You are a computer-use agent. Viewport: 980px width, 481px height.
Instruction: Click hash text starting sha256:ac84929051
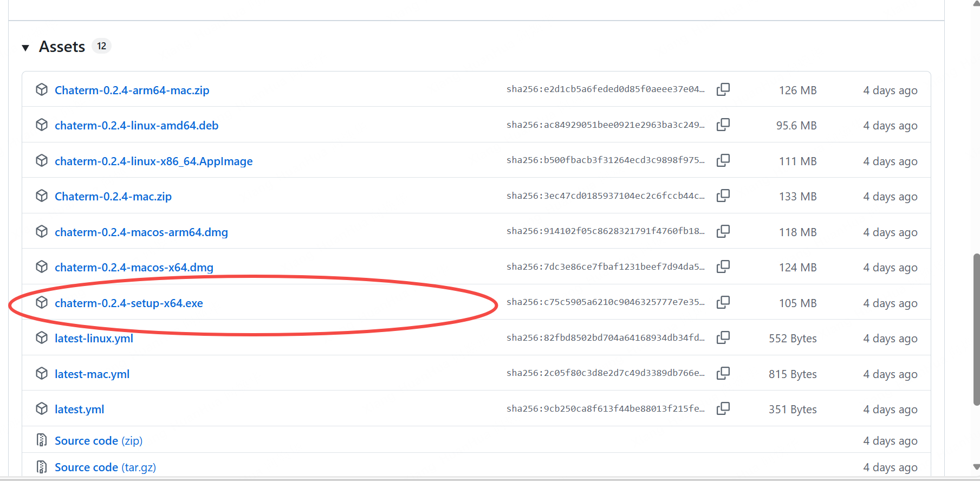click(x=606, y=125)
